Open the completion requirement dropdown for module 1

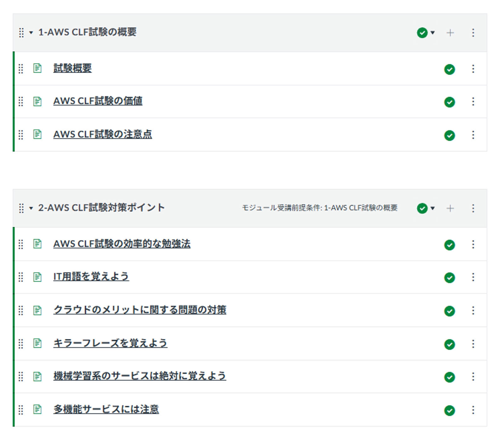point(432,32)
